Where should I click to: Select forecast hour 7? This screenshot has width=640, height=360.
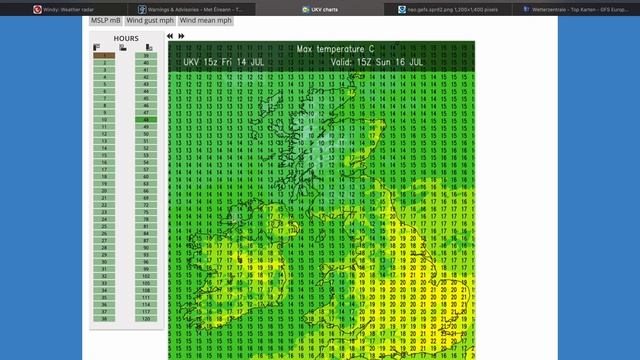tap(104, 98)
